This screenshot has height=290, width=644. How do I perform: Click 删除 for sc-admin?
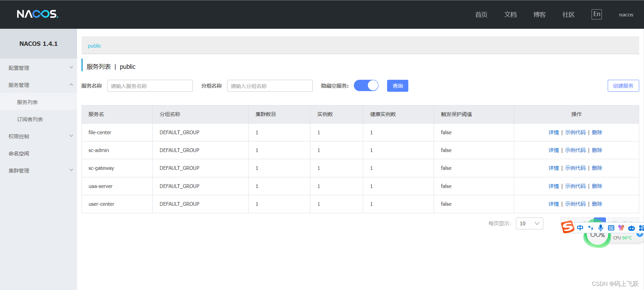coord(597,150)
